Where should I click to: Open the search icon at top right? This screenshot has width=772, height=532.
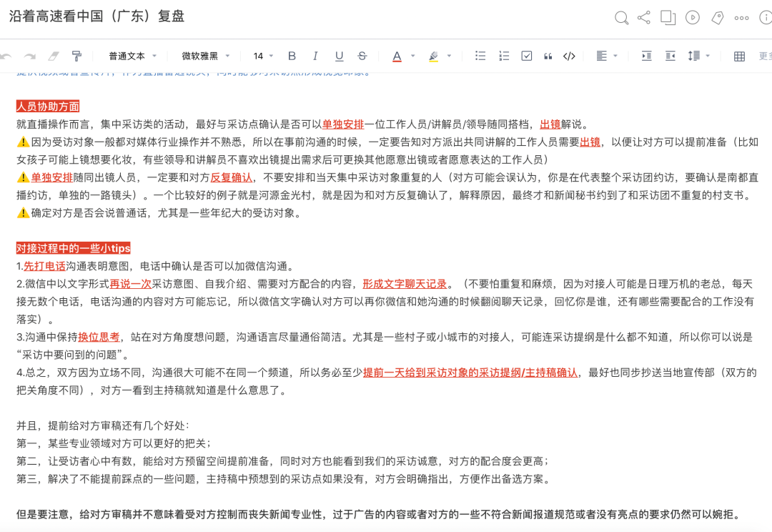tap(621, 18)
